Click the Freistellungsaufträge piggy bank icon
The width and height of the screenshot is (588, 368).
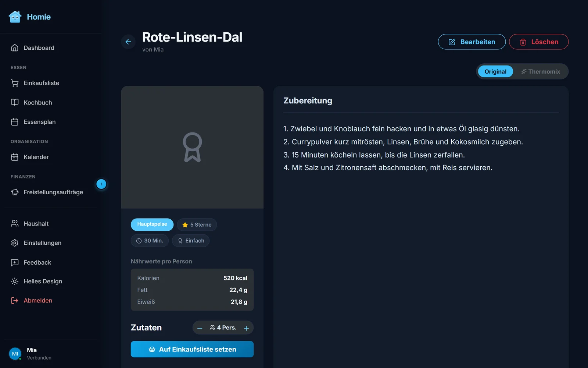point(15,192)
